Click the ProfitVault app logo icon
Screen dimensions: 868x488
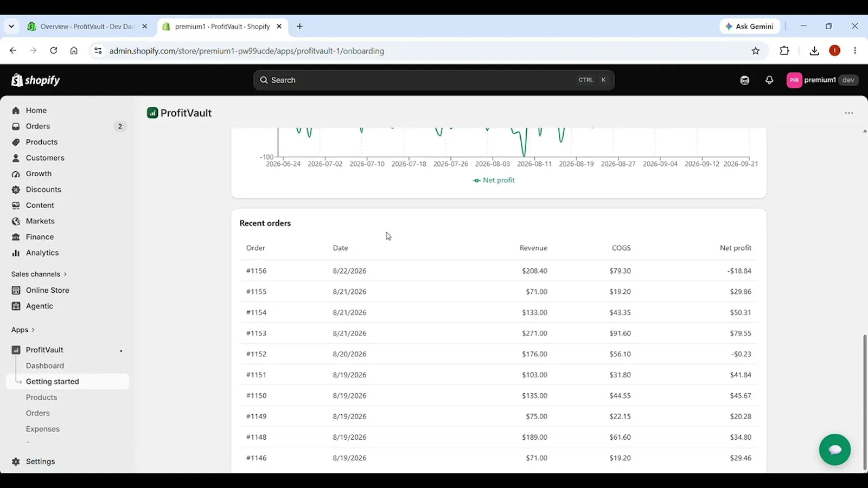(152, 113)
